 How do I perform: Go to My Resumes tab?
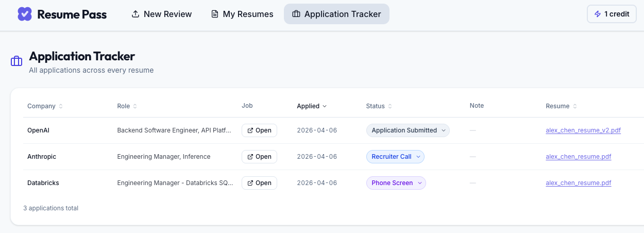coord(242,14)
